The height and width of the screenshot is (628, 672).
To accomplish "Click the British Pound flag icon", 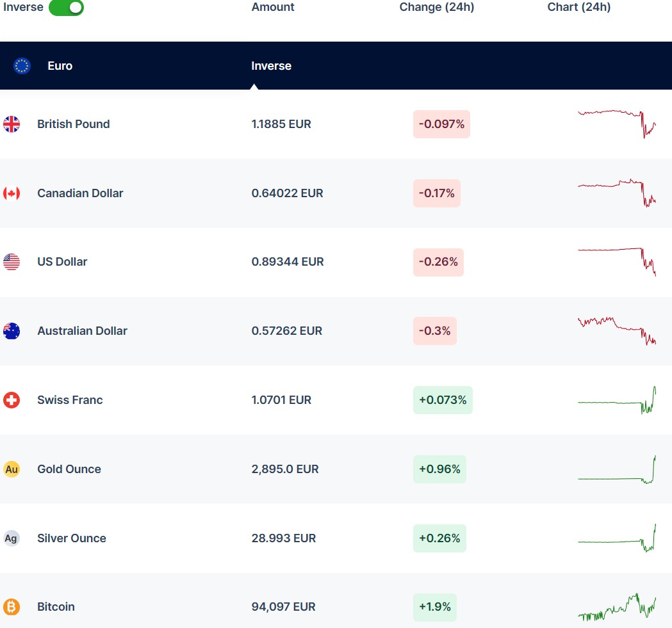I will 12,124.
